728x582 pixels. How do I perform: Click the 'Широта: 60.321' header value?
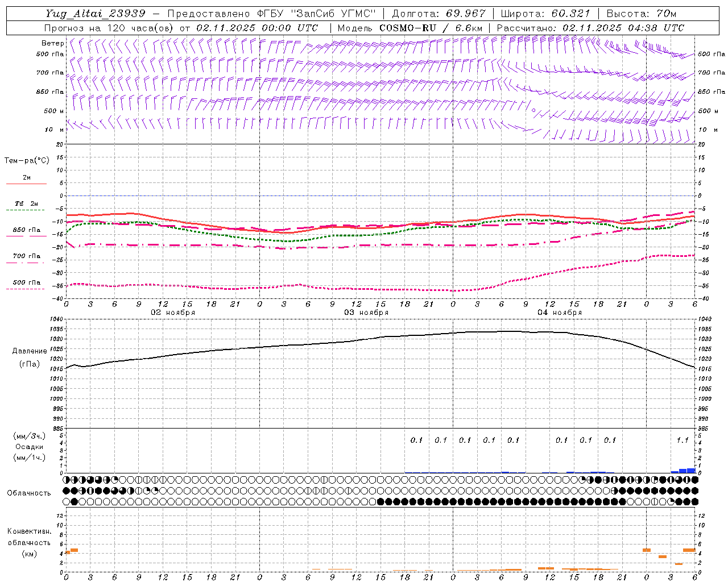[545, 14]
